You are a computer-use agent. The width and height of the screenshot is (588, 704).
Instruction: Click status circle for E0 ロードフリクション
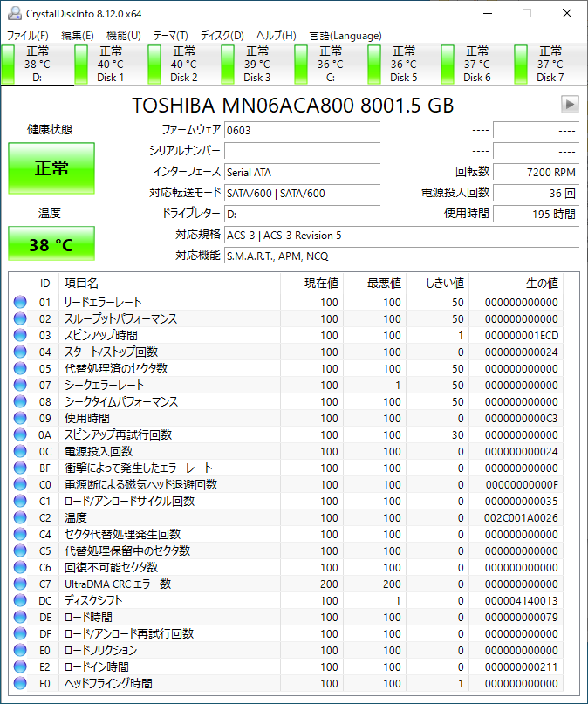tap(20, 650)
